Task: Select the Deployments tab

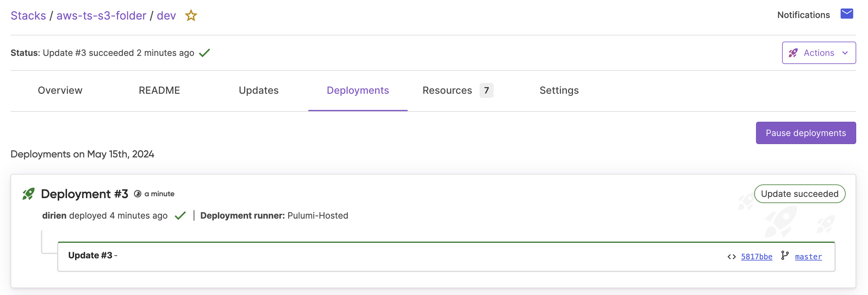Action: click(x=358, y=90)
